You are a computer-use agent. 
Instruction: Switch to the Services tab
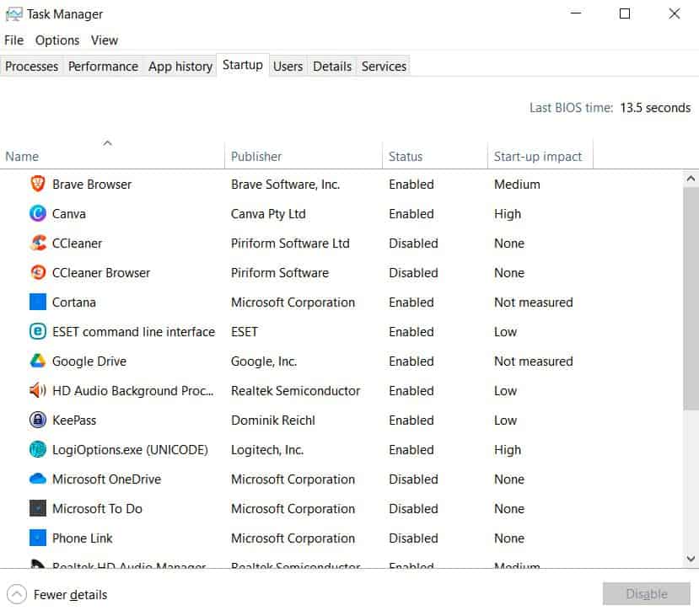(x=384, y=67)
